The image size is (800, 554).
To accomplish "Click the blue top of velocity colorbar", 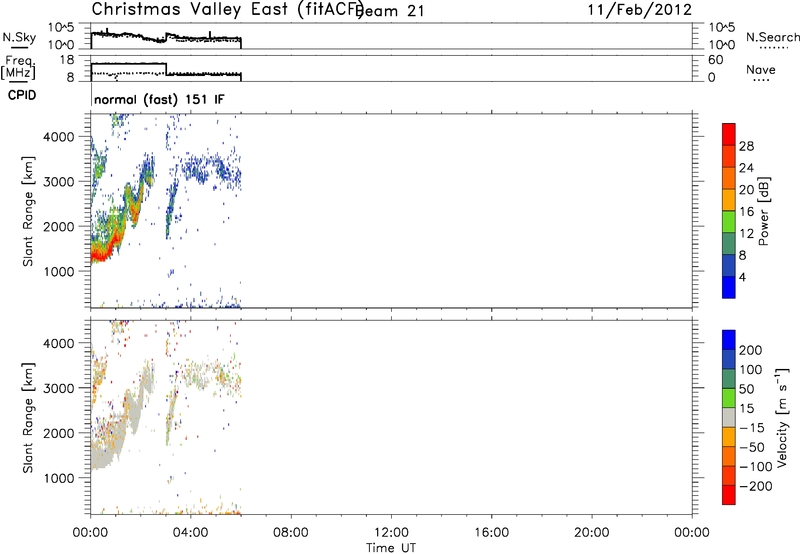I will tap(729, 340).
